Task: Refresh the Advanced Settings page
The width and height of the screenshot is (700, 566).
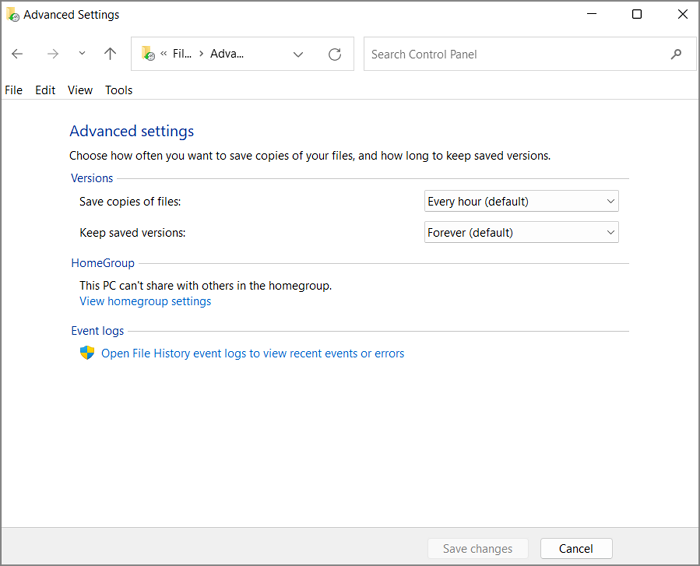Action: [x=335, y=54]
